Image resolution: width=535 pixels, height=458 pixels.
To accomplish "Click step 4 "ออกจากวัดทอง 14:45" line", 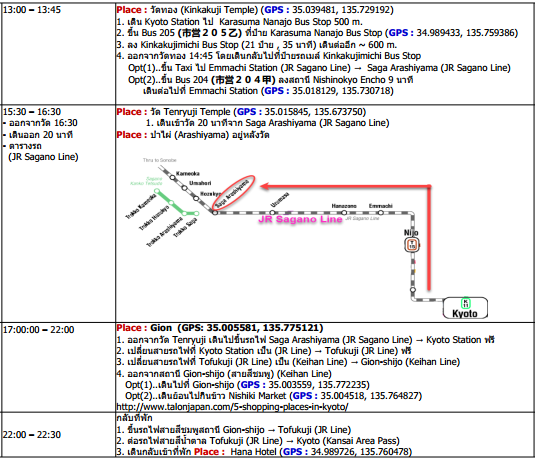I will [x=269, y=56].
